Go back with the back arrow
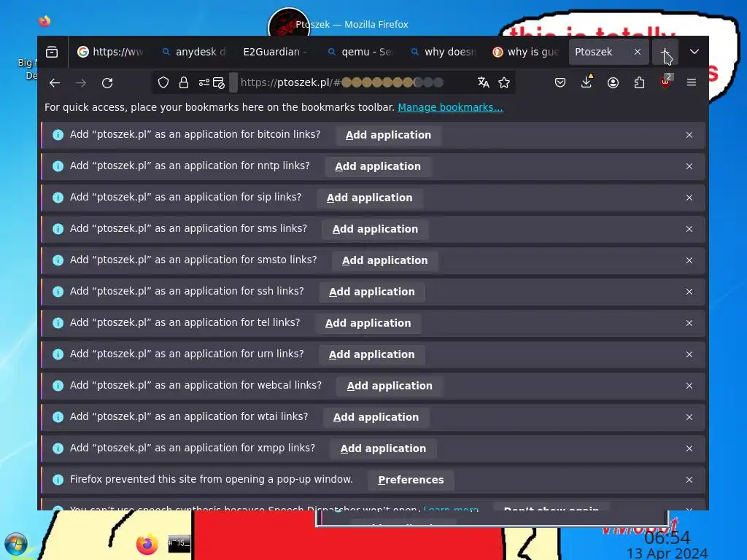The image size is (747, 560). click(x=55, y=83)
